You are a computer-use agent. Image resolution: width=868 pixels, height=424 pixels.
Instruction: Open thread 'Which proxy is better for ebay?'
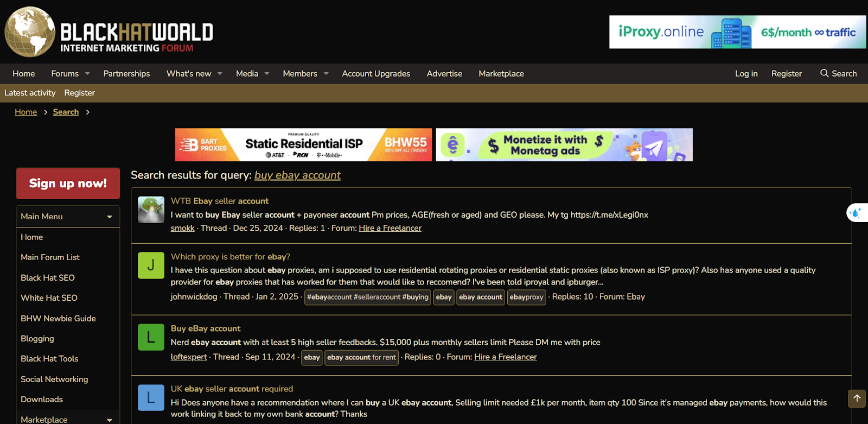[x=231, y=257]
